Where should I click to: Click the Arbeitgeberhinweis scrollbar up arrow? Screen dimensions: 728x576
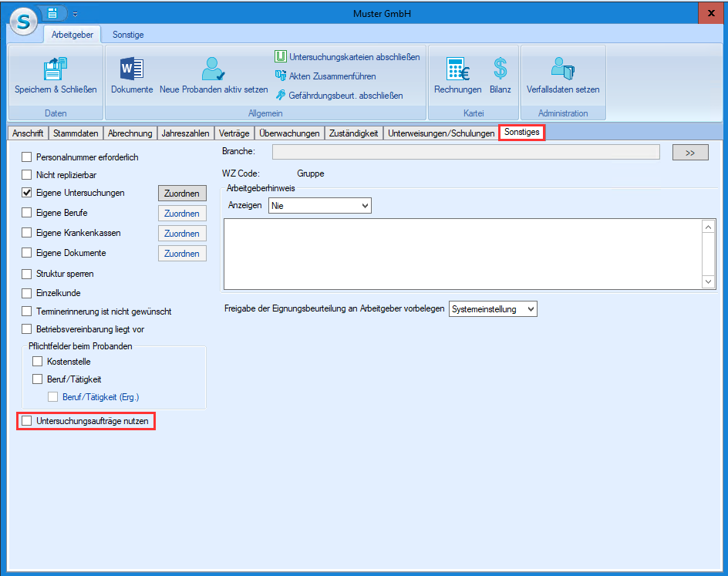pyautogui.click(x=708, y=227)
